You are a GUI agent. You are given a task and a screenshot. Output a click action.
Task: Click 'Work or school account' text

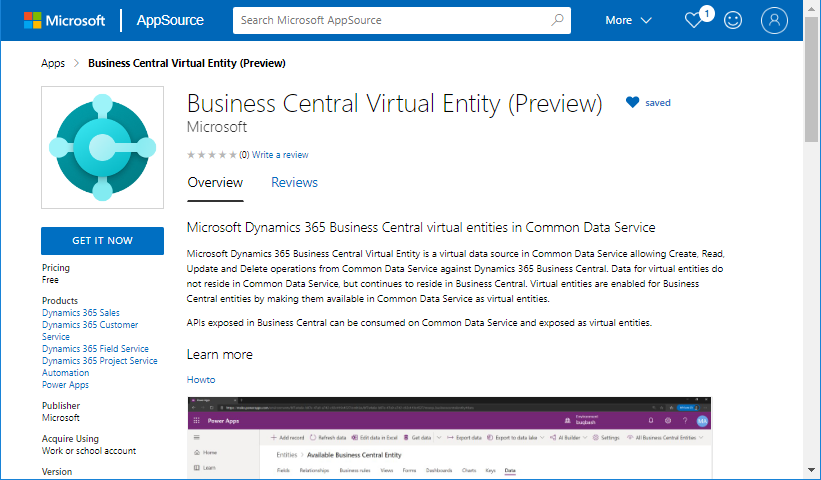pyautogui.click(x=89, y=451)
